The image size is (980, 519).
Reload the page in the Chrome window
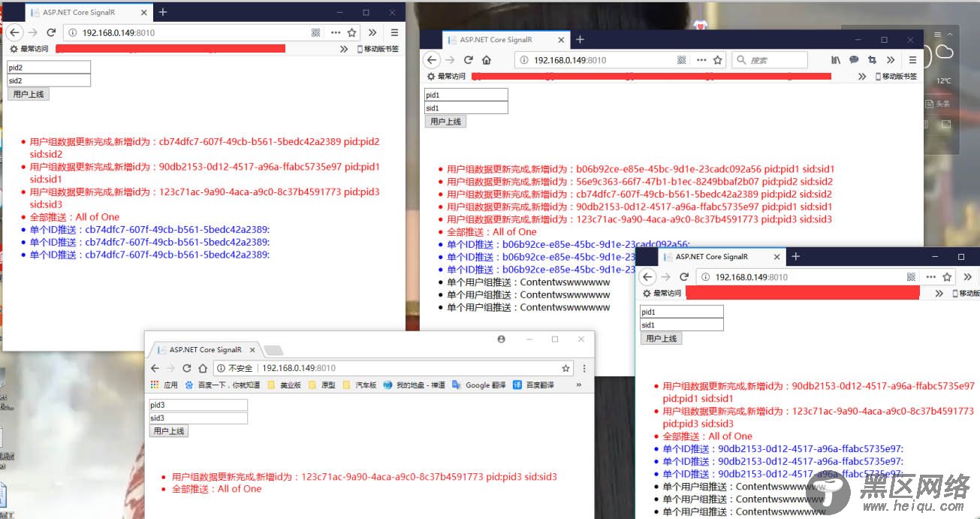point(187,368)
